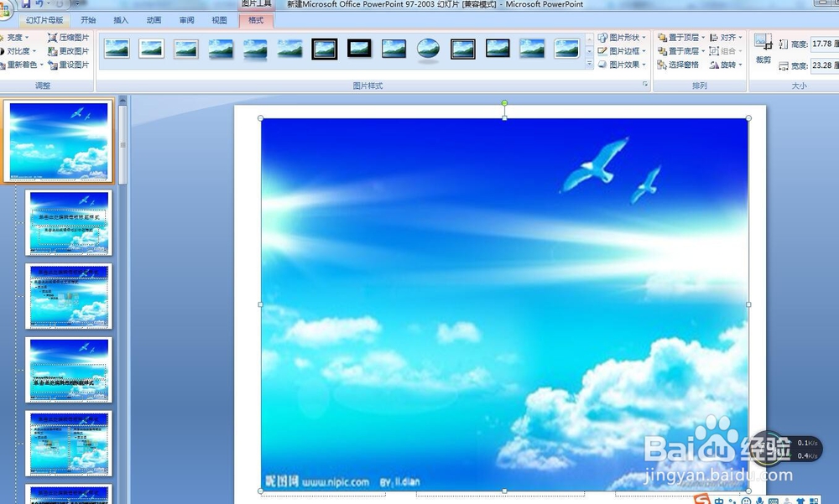Select the section header layout thumbnail

coord(69,370)
